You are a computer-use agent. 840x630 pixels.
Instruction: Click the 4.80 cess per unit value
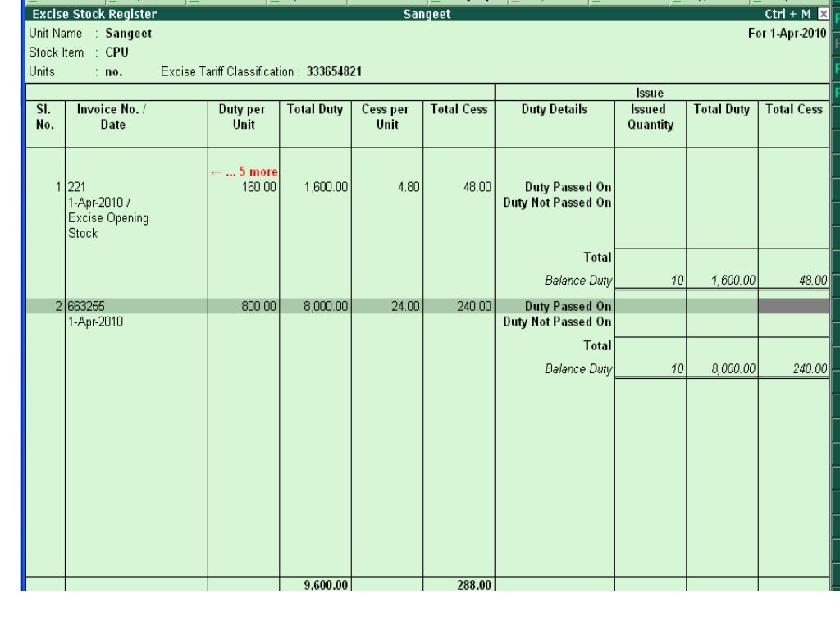(409, 187)
